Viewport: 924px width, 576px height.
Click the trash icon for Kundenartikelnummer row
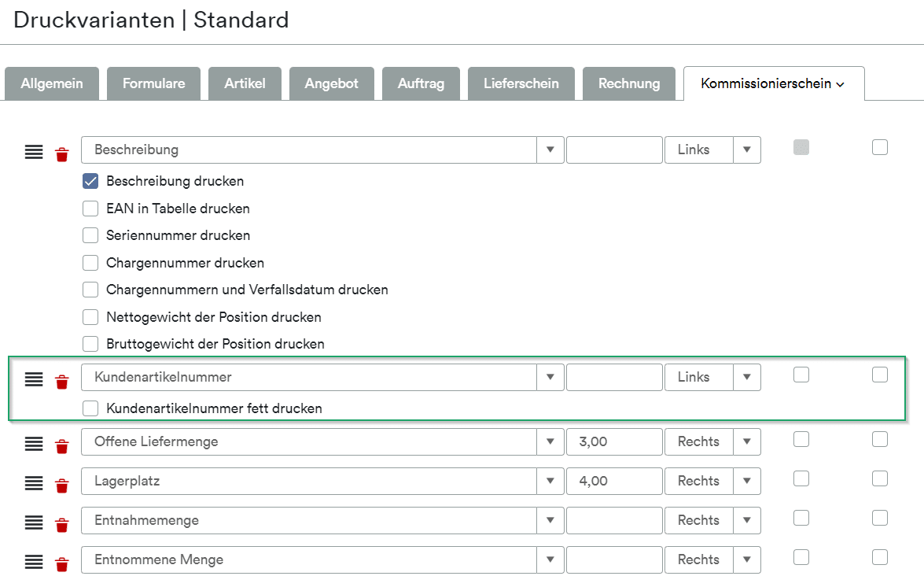click(x=61, y=382)
